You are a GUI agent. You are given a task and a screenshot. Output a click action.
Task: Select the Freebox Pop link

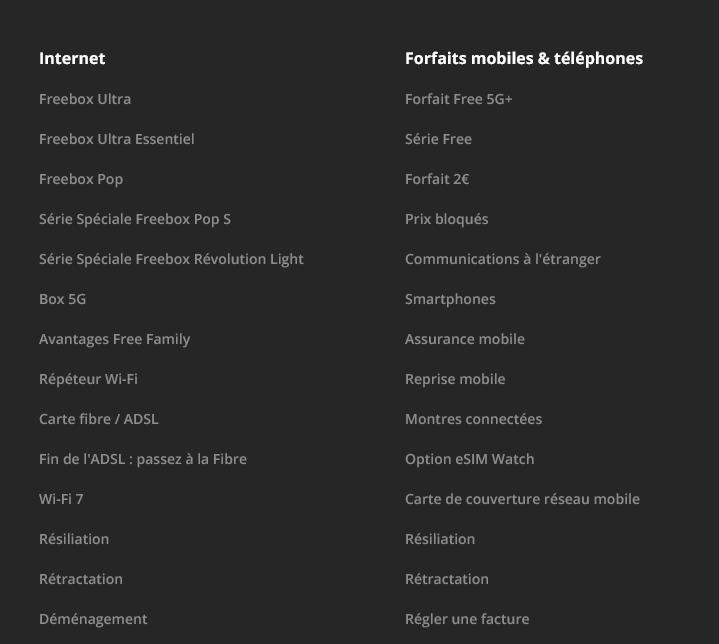(x=81, y=179)
